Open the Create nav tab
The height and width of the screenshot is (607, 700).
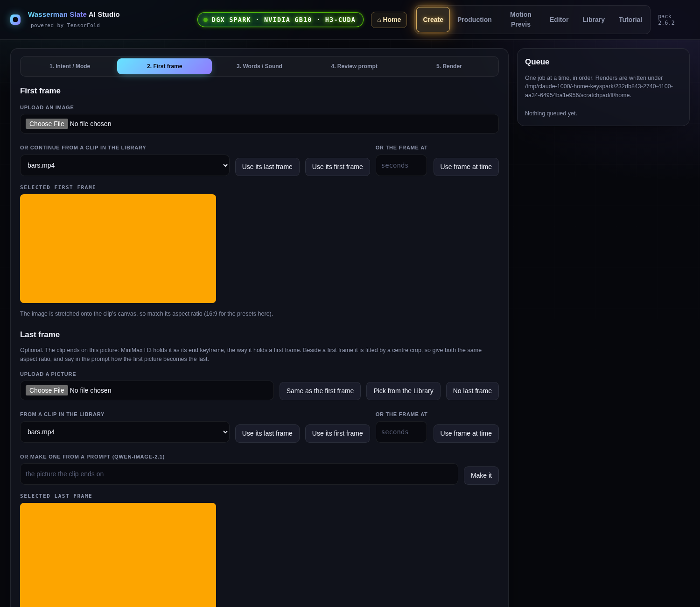pyautogui.click(x=433, y=20)
